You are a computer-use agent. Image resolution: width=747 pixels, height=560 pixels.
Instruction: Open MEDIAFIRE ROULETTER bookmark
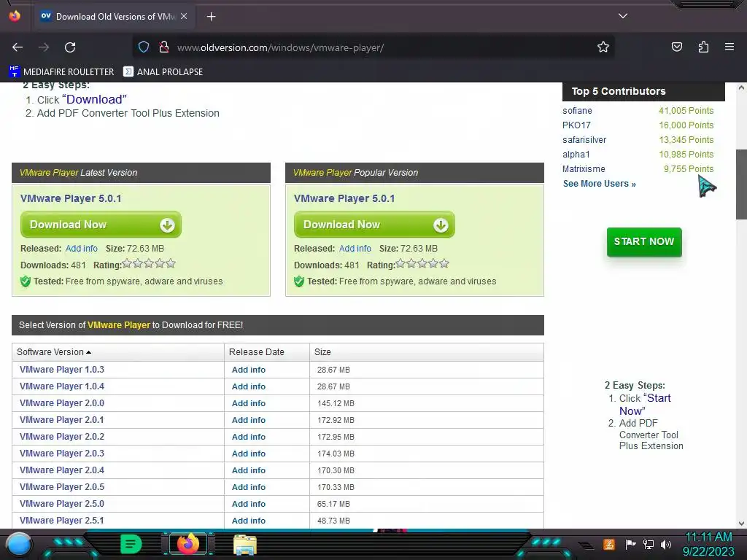(61, 72)
